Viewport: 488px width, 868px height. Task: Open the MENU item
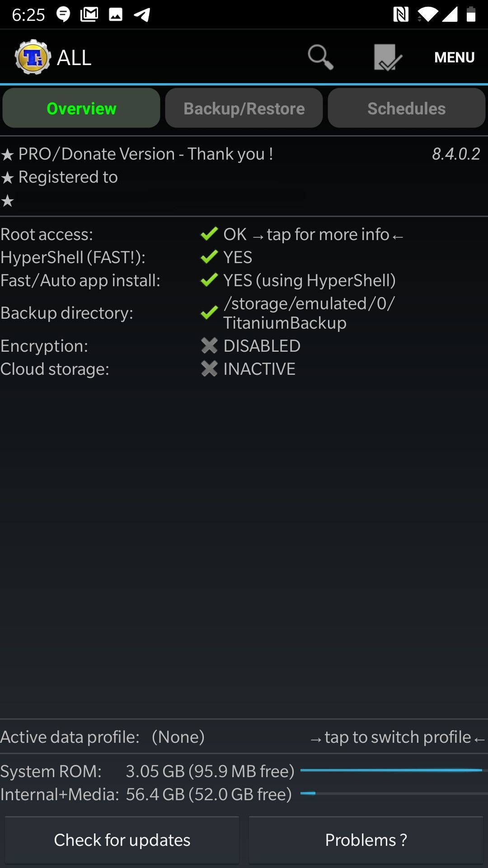pyautogui.click(x=454, y=57)
